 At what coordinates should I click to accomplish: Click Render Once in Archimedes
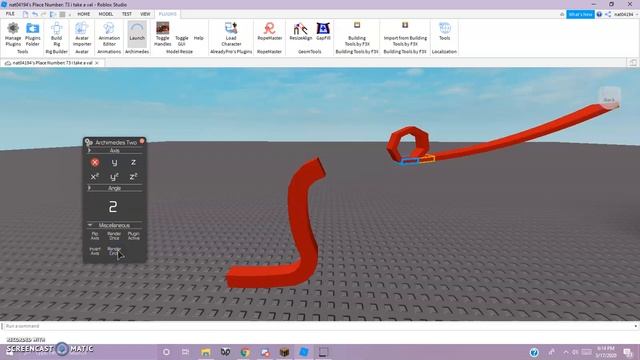click(114, 236)
